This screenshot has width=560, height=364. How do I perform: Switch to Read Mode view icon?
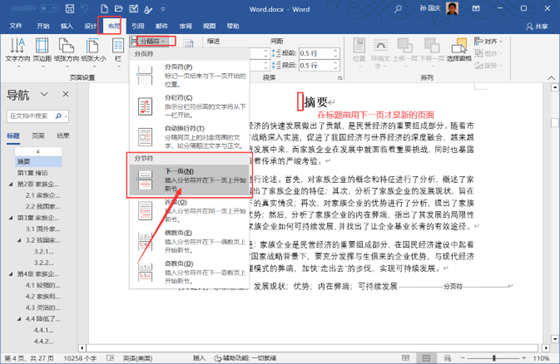pyautogui.click(x=405, y=358)
